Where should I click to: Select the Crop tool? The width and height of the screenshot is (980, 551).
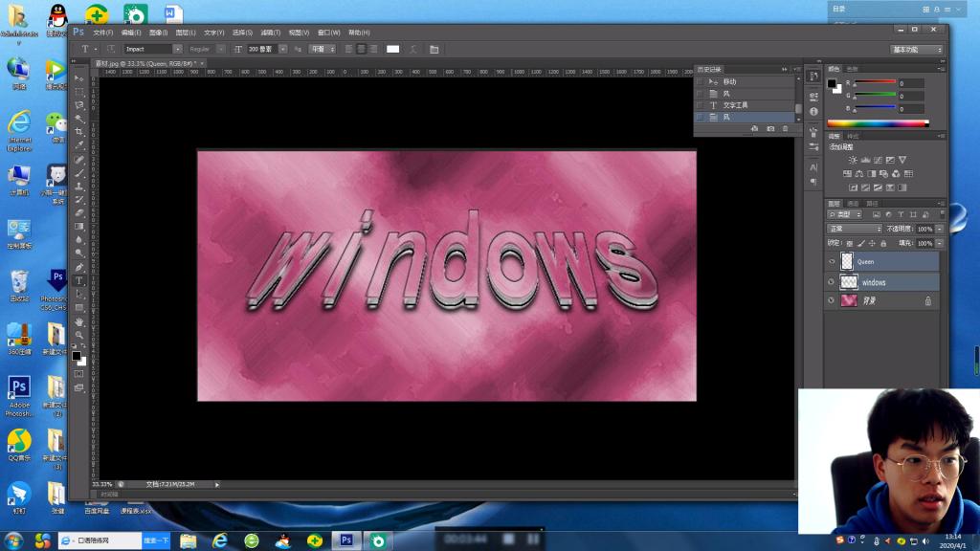(x=80, y=132)
